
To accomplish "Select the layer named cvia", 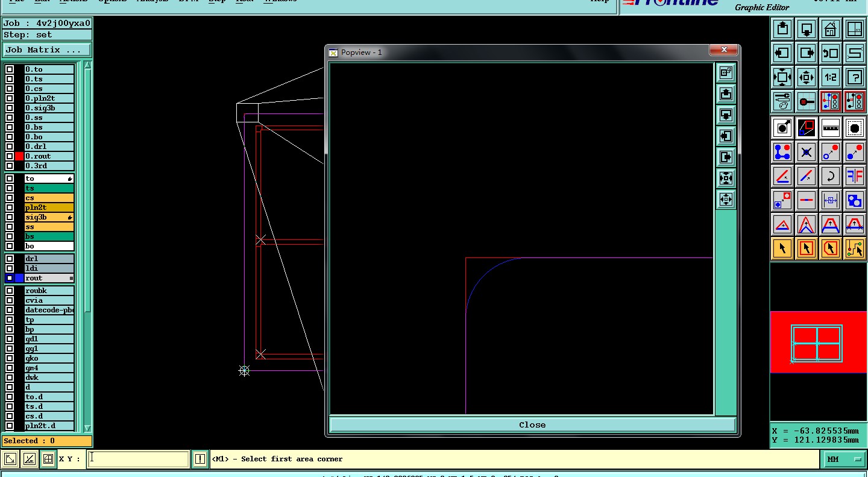I will (49, 300).
